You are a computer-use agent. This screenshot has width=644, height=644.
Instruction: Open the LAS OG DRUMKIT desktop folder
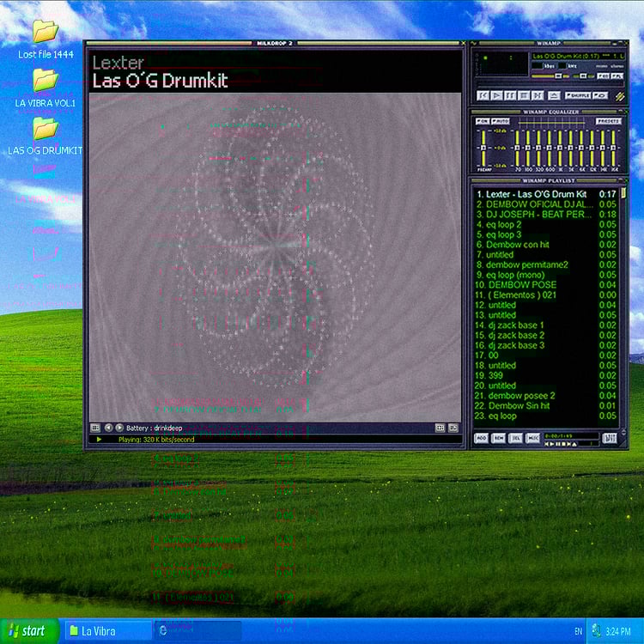click(46, 136)
